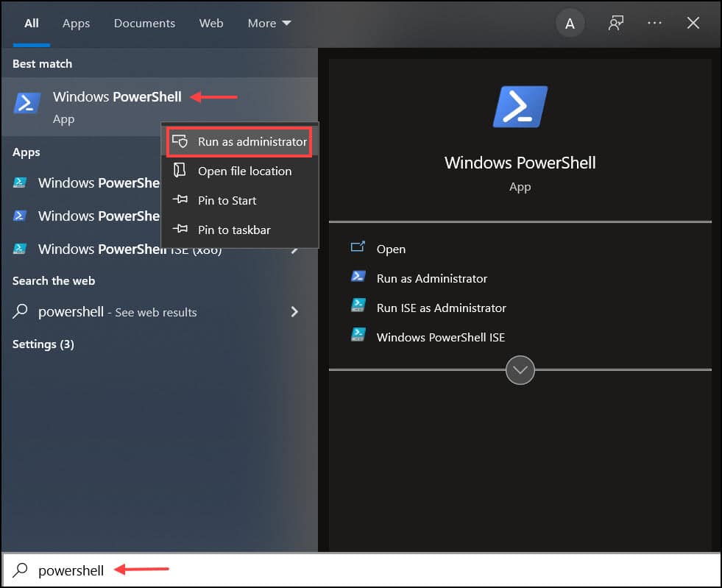The width and height of the screenshot is (722, 588).
Task: Expand the chevron below the command list
Action: [x=520, y=370]
